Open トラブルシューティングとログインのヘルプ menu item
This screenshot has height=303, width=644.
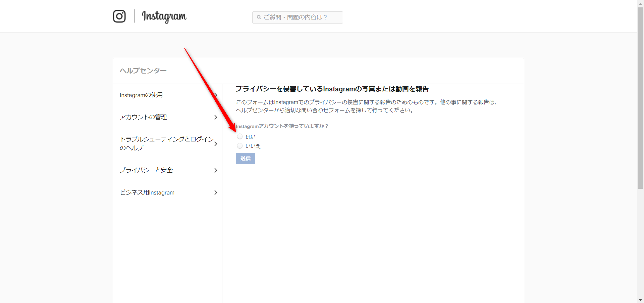(x=168, y=143)
